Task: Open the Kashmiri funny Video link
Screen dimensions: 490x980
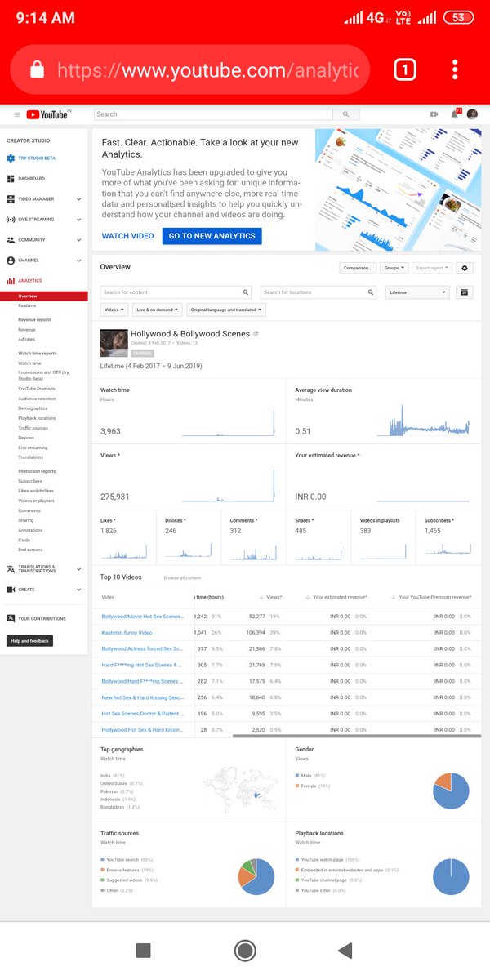Action: point(127,633)
